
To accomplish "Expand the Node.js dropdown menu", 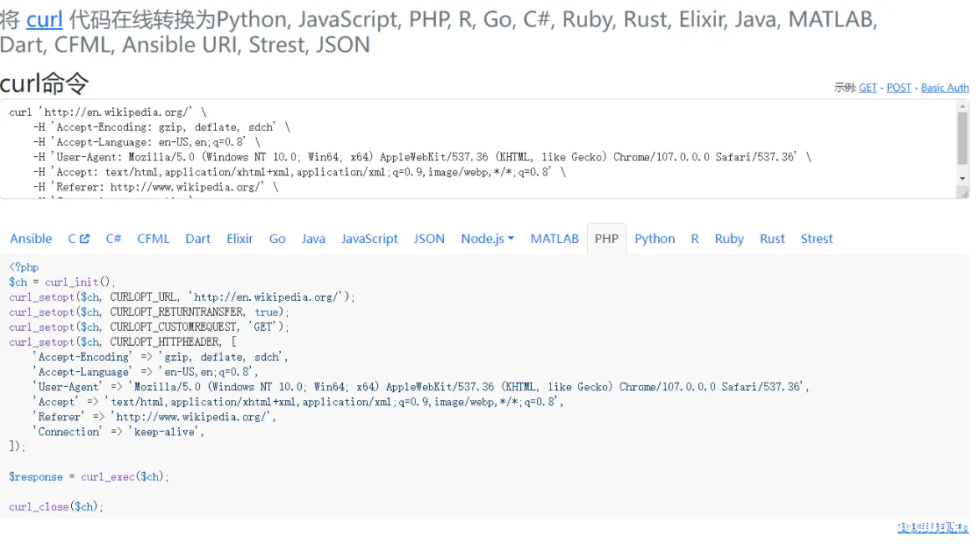I will tap(487, 239).
